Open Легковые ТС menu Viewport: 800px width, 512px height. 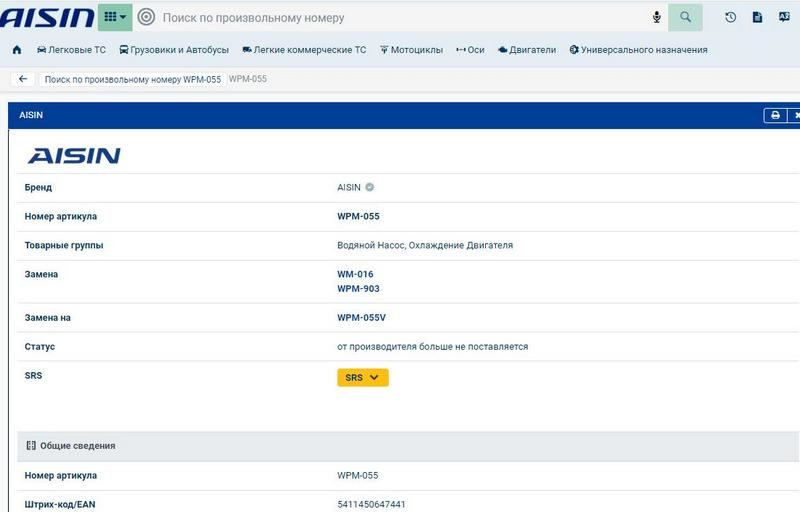[71, 50]
